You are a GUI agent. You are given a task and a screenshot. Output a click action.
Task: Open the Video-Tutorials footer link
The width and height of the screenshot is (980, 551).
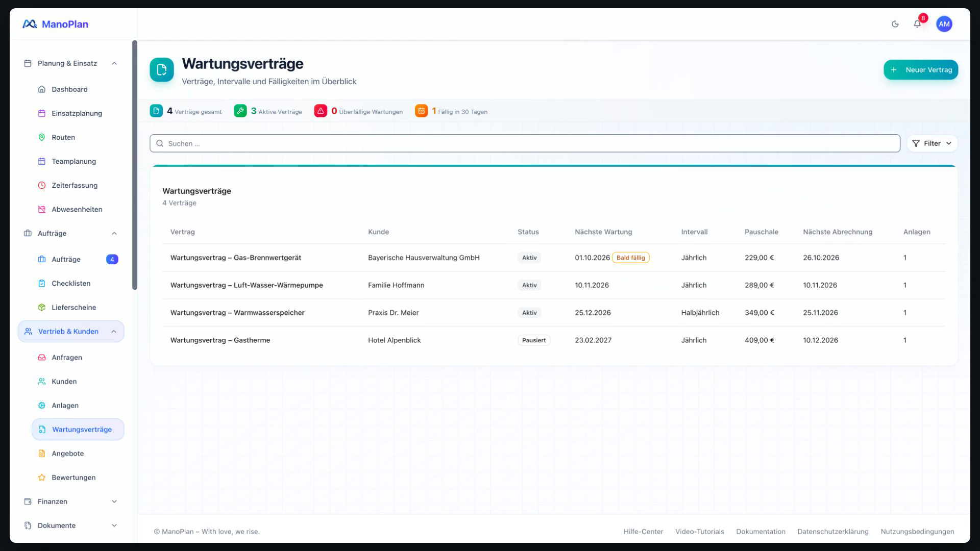tap(699, 531)
